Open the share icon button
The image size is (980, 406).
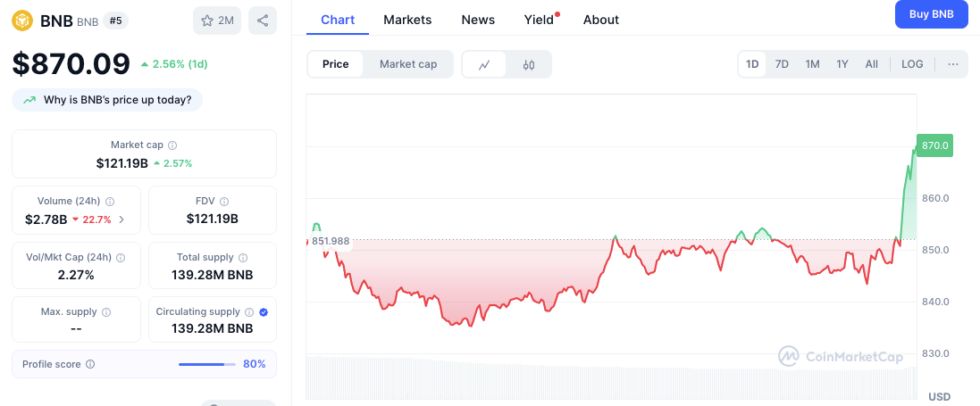point(263,21)
